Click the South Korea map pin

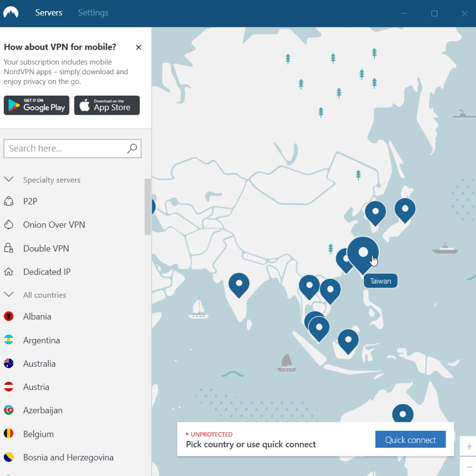click(375, 213)
